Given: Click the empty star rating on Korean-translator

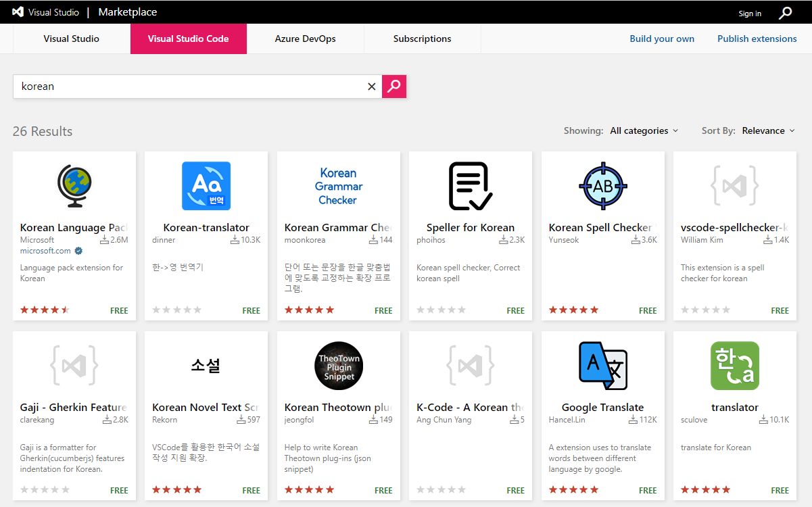Looking at the screenshot, I should [x=176, y=310].
